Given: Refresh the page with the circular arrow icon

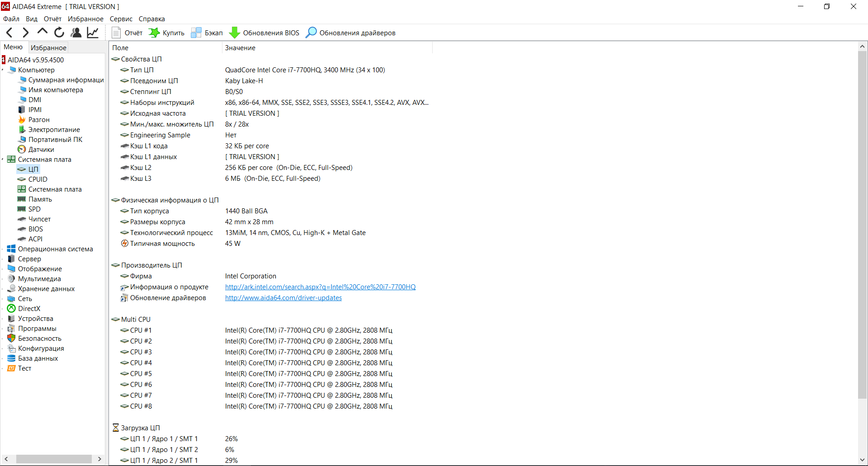Looking at the screenshot, I should coord(59,33).
